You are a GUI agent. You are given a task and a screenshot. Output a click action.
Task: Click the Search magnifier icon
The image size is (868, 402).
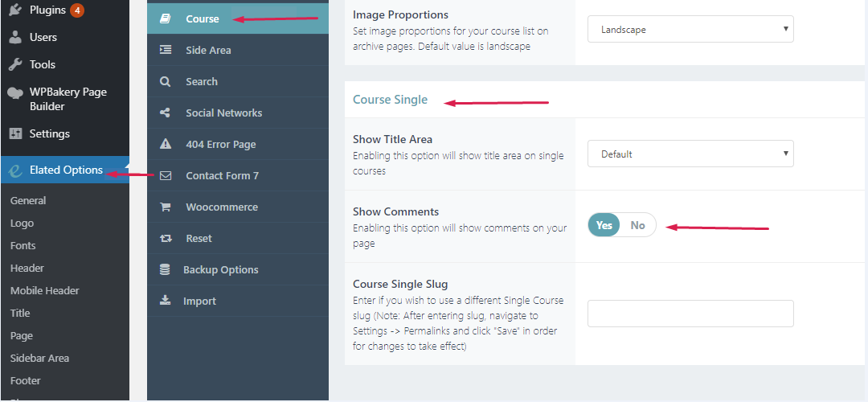(165, 81)
